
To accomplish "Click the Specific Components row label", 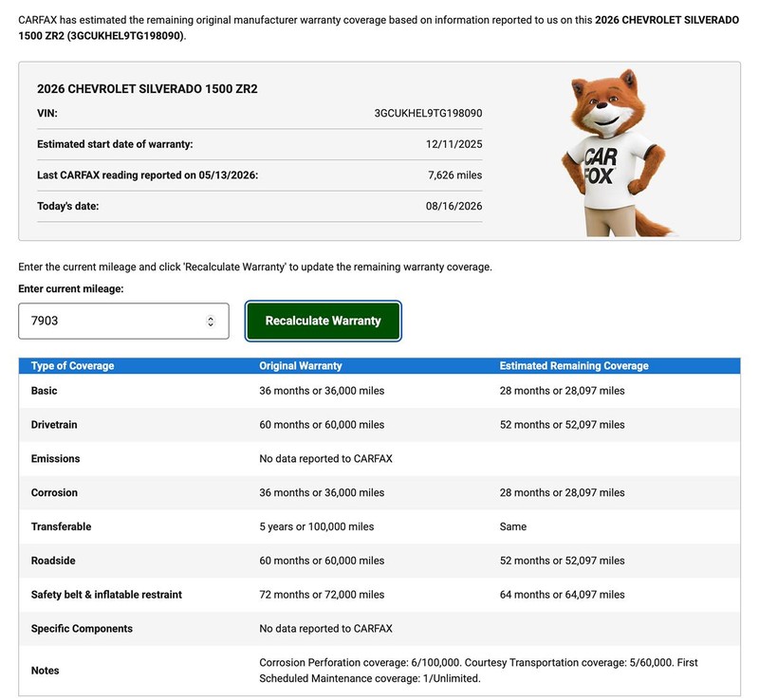I will coord(82,628).
